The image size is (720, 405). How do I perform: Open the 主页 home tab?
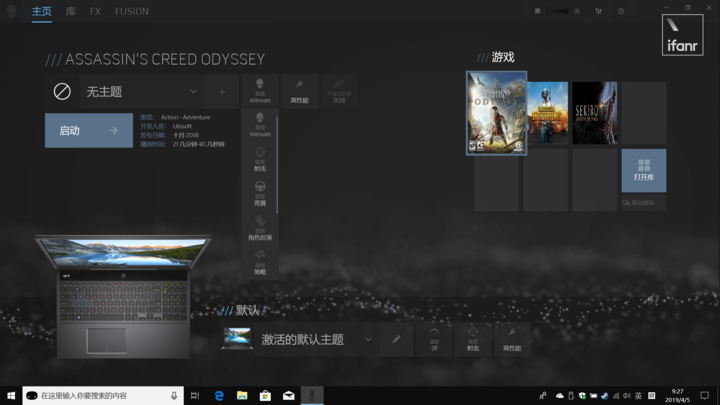pyautogui.click(x=41, y=11)
